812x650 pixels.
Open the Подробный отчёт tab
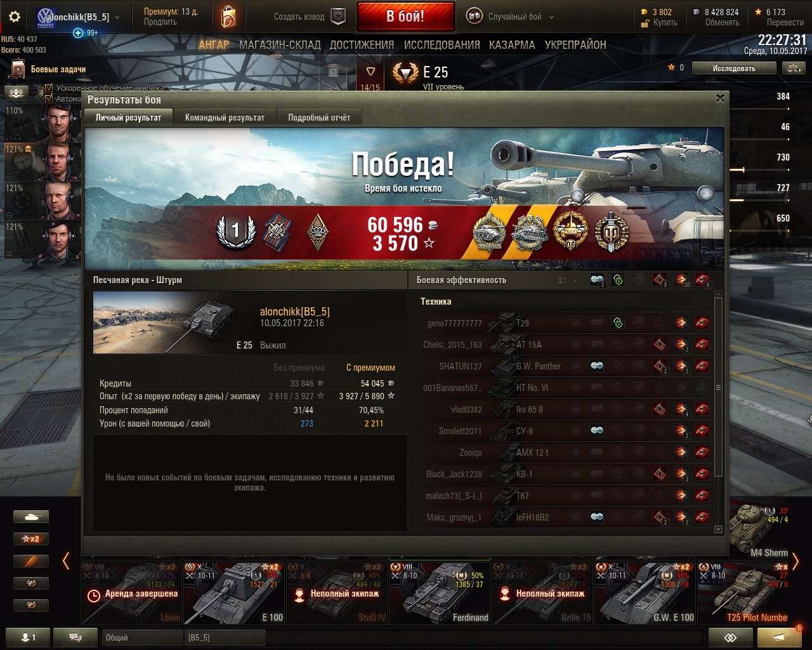tap(319, 117)
